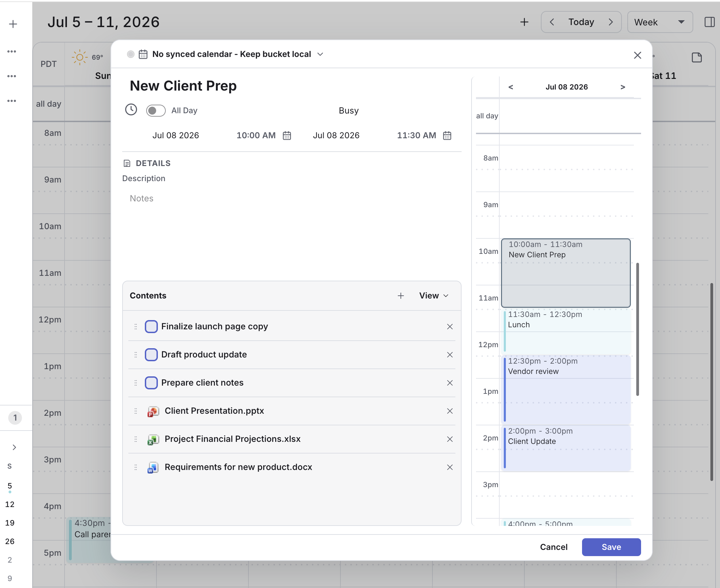Viewport: 720px width, 588px height.
Task: Select the Client Update event
Action: pos(566,448)
